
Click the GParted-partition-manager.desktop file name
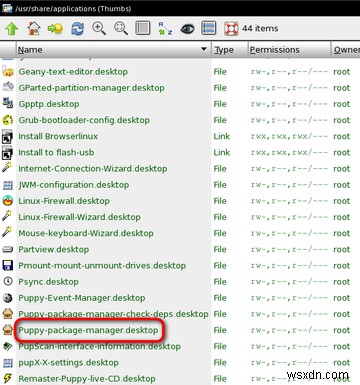(91, 88)
